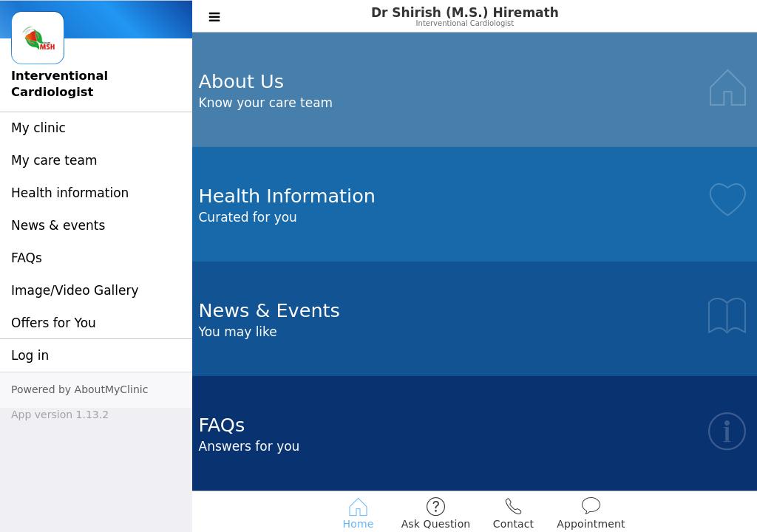This screenshot has height=532, width=757.
Task: Click the open book icon on News & Events
Action: (x=727, y=316)
